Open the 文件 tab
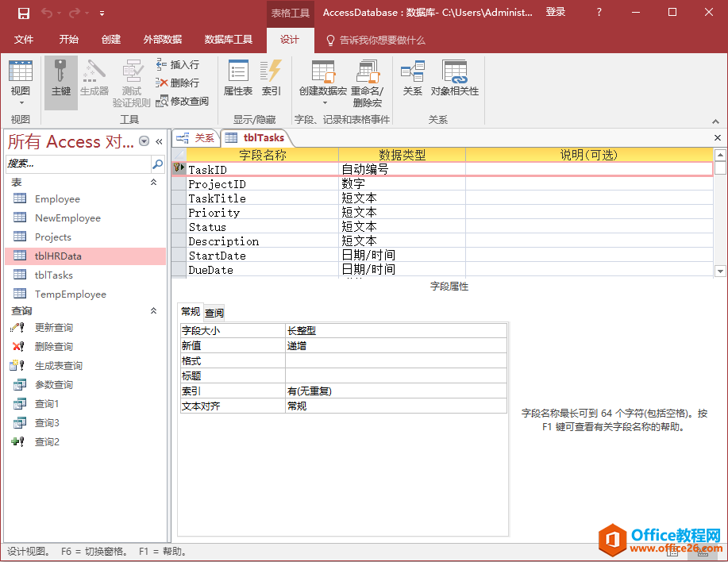This screenshot has width=728, height=562. tap(24, 40)
